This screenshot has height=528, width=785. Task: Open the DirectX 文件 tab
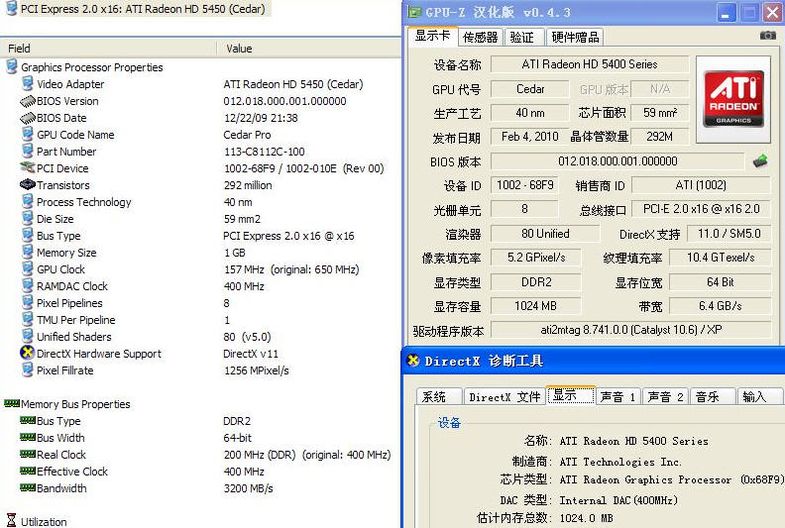(505, 397)
